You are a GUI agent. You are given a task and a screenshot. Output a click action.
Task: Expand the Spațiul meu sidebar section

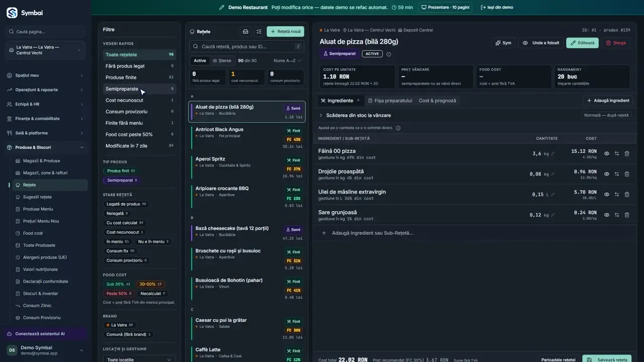click(45, 75)
